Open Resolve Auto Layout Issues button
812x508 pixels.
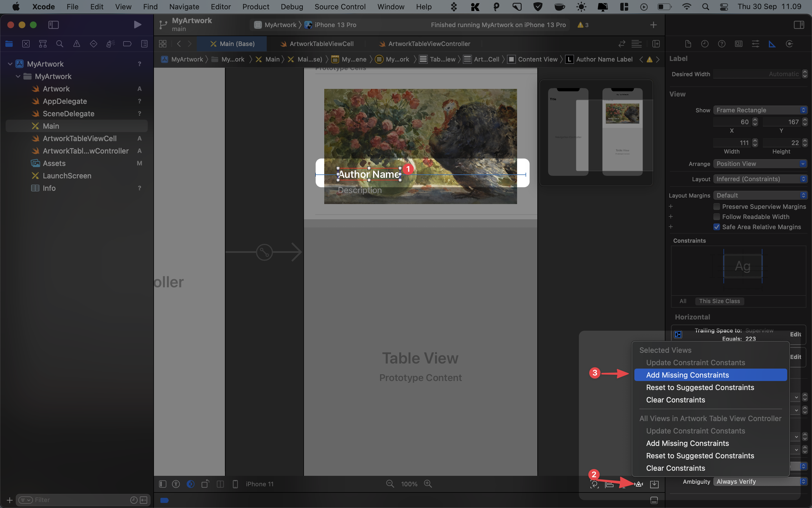[639, 484]
